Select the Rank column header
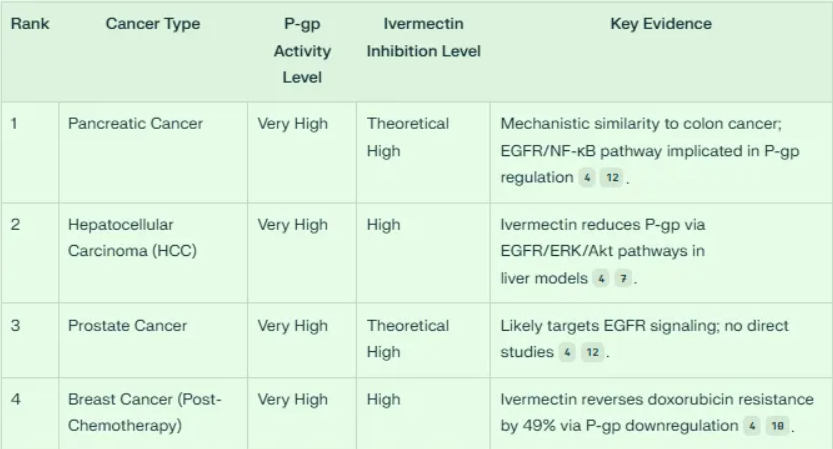 [x=30, y=24]
